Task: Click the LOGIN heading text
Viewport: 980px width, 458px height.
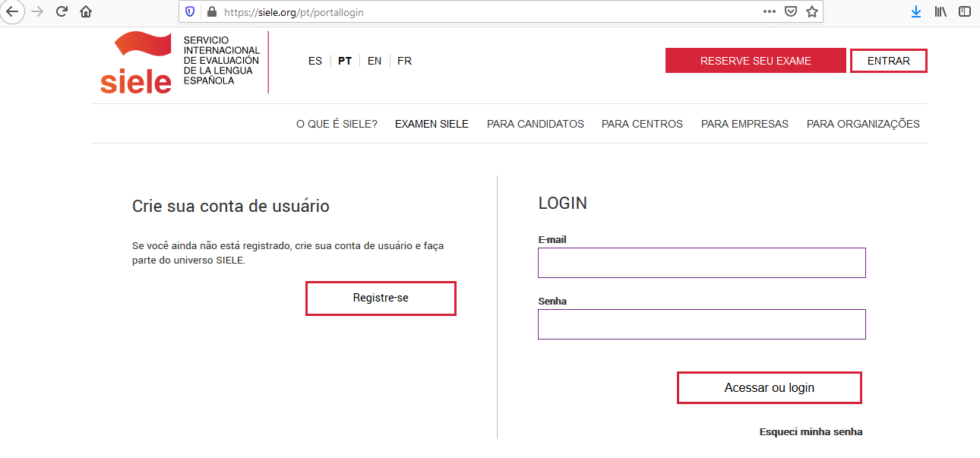Action: 563,204
